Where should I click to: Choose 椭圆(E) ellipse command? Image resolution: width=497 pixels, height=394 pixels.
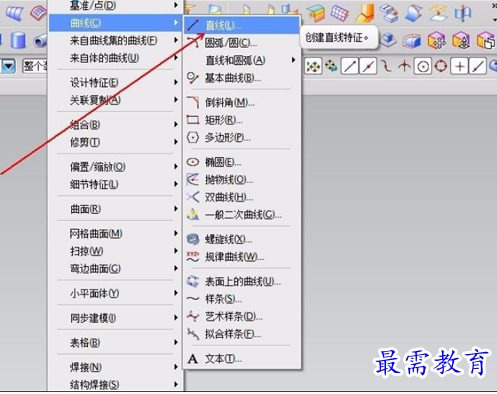point(242,162)
